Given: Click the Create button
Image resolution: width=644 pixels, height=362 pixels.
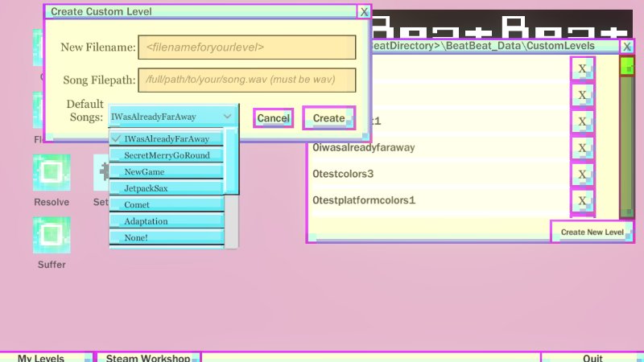Looking at the screenshot, I should click(329, 118).
